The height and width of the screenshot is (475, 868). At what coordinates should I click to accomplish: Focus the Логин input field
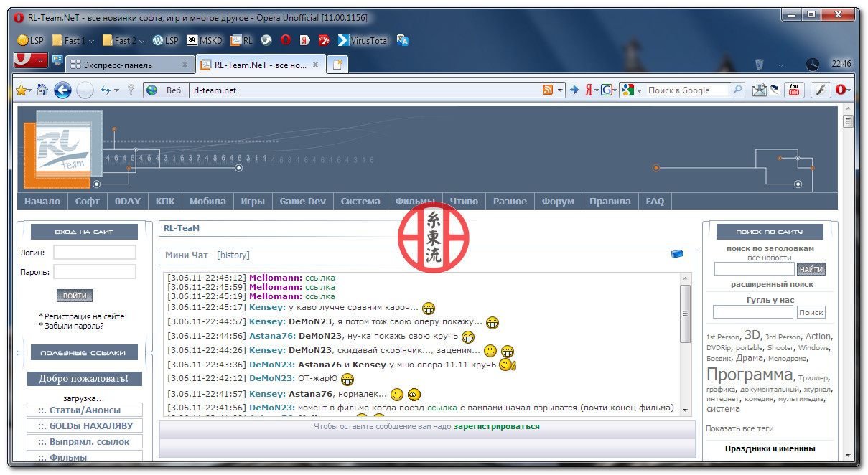[x=95, y=253]
